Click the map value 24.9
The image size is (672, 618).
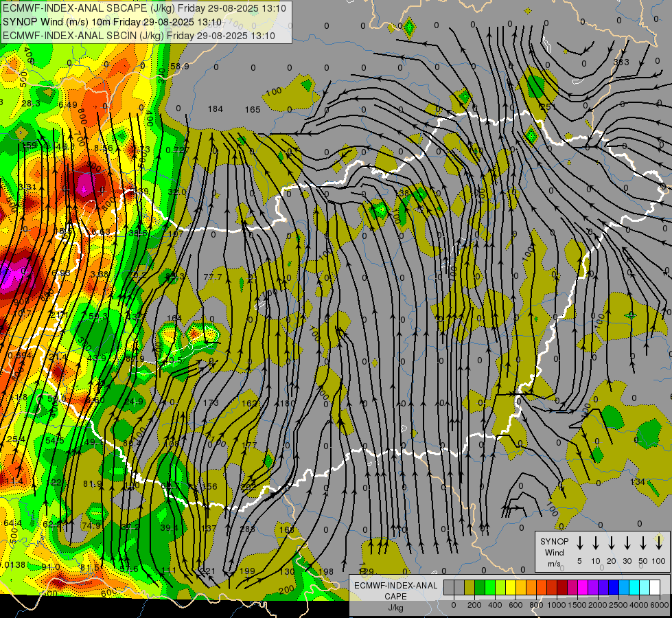[134, 402]
